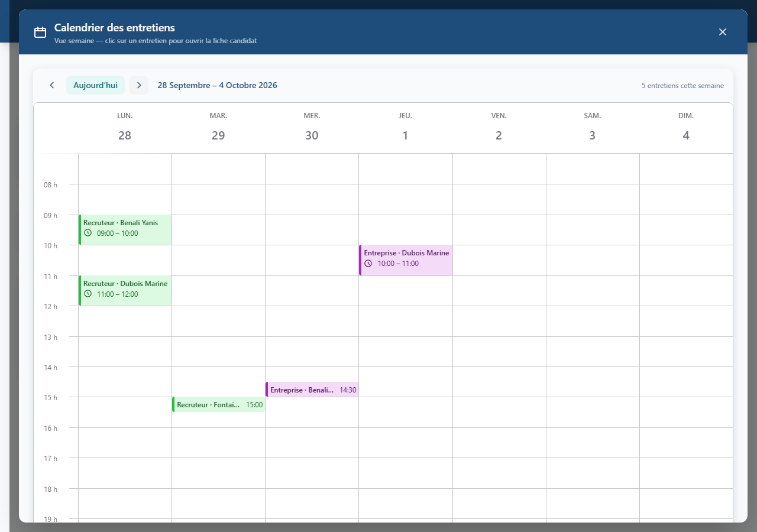Image resolution: width=757 pixels, height=532 pixels.
Task: Click the 17 h time label
Action: tap(50, 458)
